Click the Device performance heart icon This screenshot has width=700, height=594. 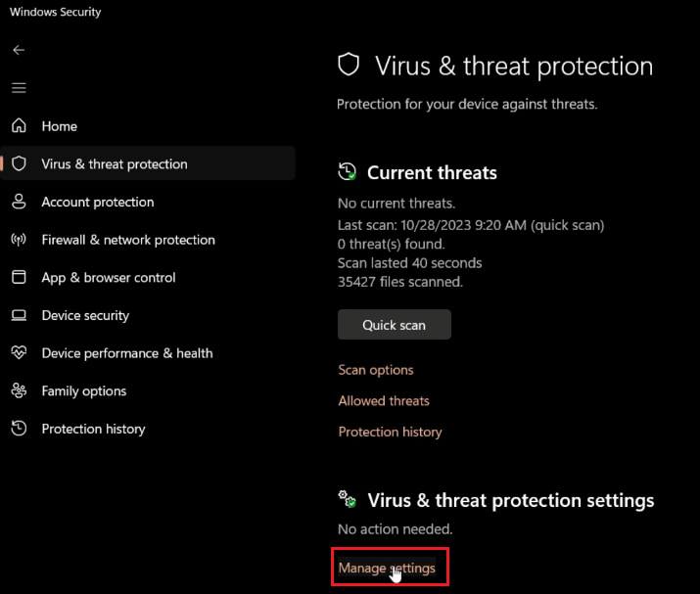19,353
